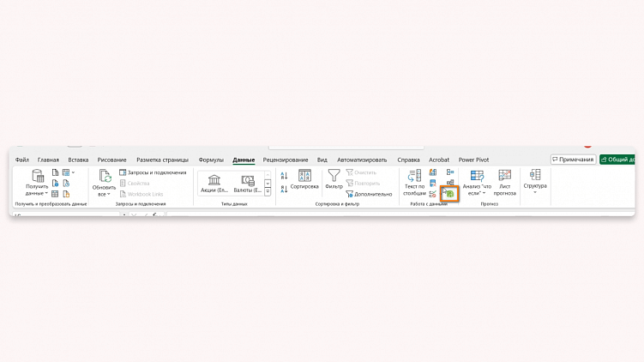Open the Анализ "что если" dropdown

coord(477,182)
